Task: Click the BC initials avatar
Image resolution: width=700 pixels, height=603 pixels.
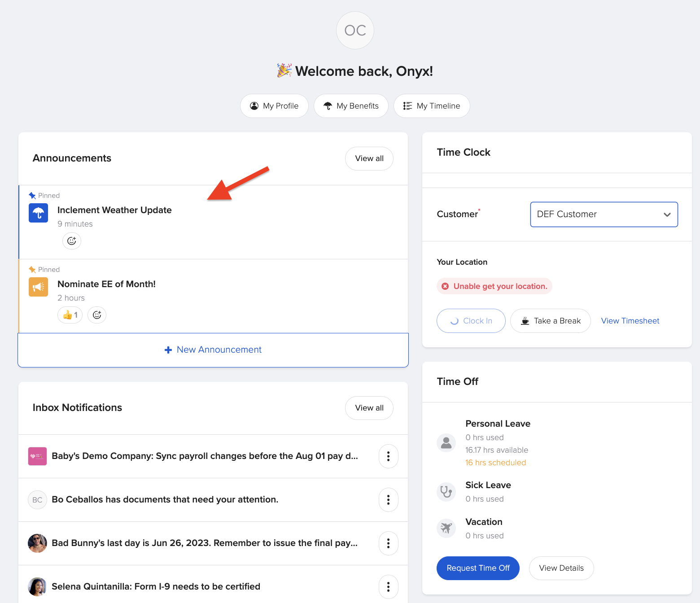Action: click(x=37, y=500)
